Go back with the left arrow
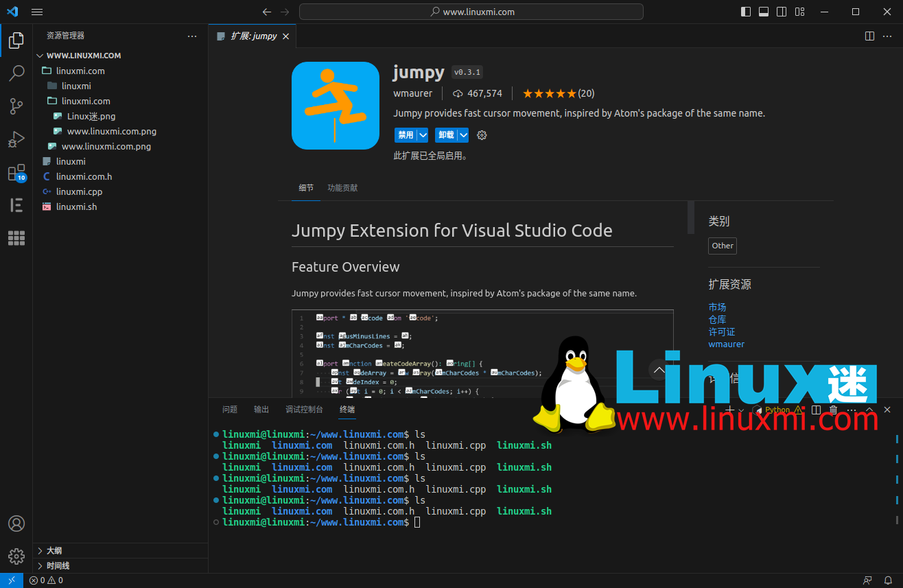 [x=267, y=12]
